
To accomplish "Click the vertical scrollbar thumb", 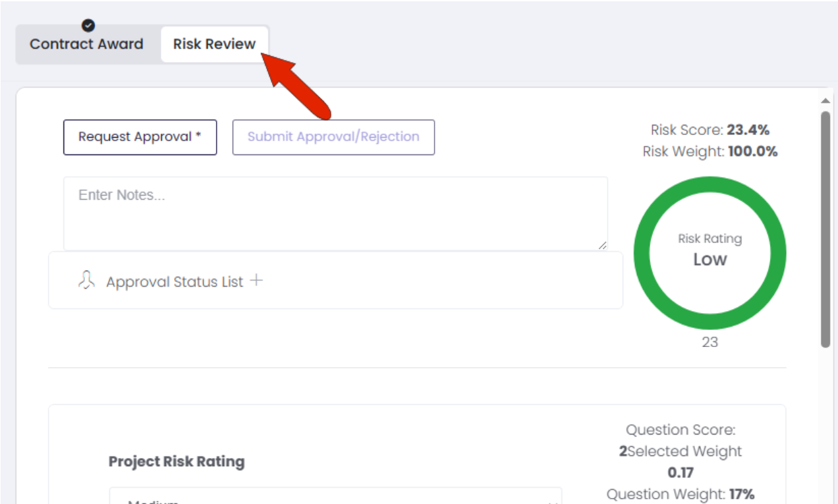I will point(825,229).
